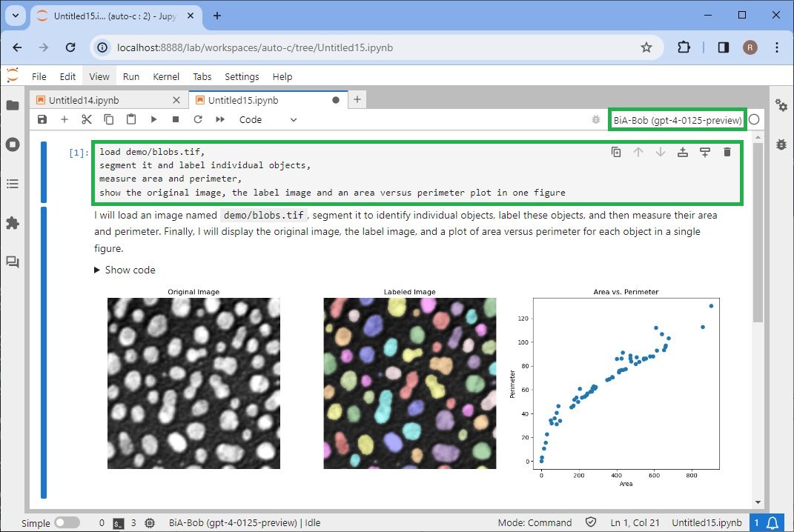Cut the selected cell with scissors icon
This screenshot has width=794, height=532.
(x=87, y=119)
